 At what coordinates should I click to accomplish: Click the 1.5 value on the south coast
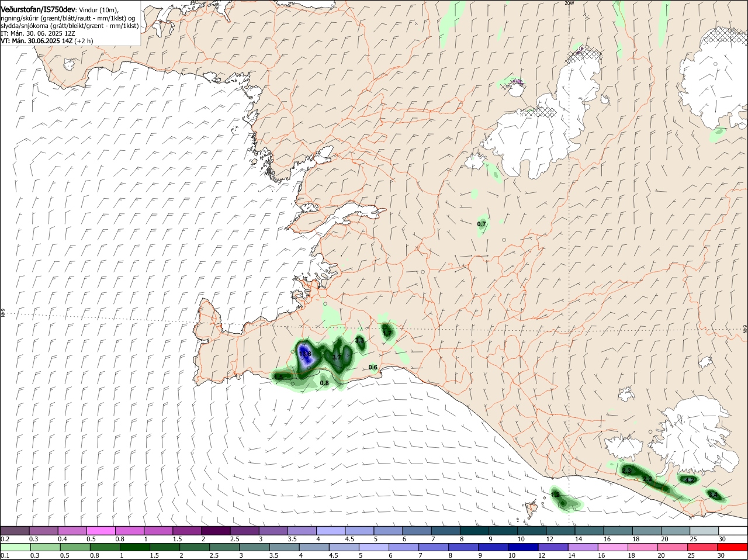pos(278,377)
